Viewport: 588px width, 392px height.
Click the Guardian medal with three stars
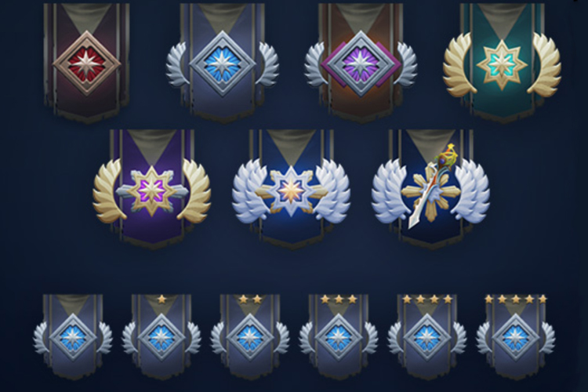coord(338,337)
